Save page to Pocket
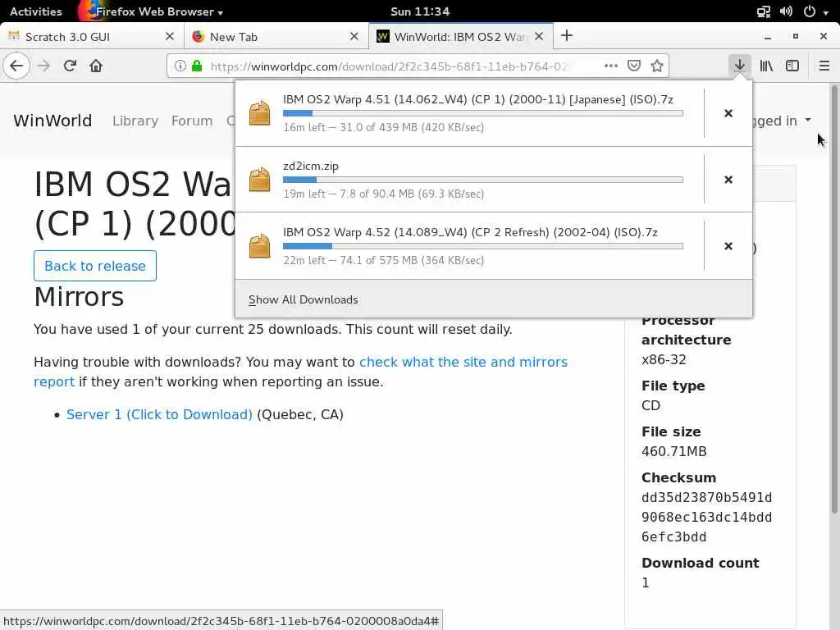 634,66
